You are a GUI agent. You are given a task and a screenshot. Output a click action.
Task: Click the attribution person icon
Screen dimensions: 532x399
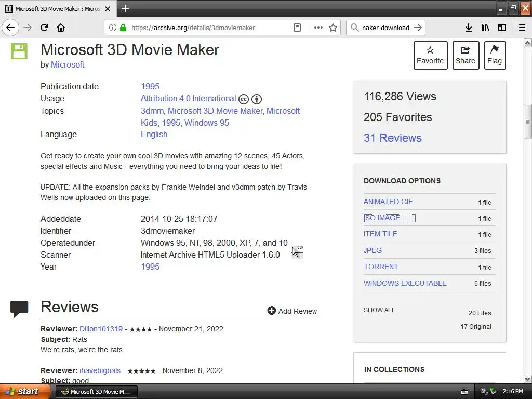[257, 99]
